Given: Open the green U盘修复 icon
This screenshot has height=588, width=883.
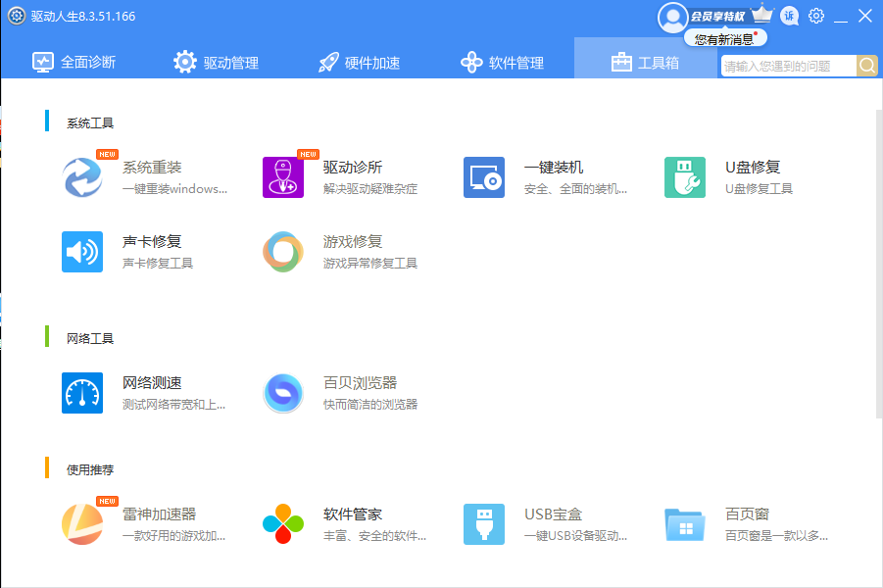Looking at the screenshot, I should [x=685, y=177].
